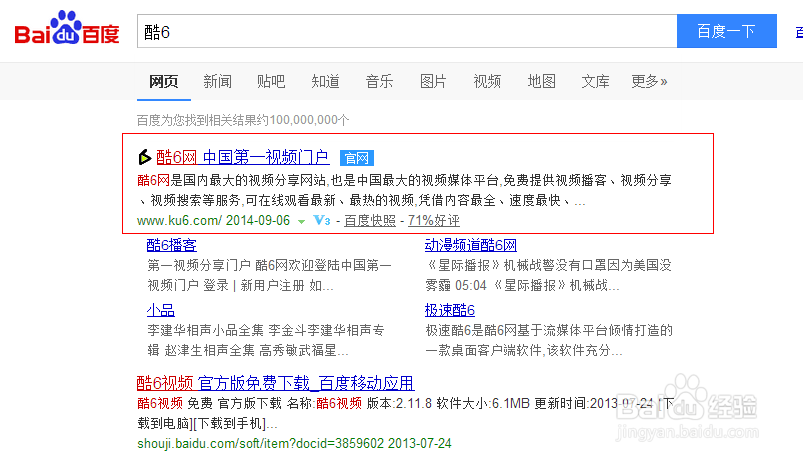This screenshot has height=460, width=803.
Task: Open the 酷6播客 sub-link
Action: coord(172,245)
